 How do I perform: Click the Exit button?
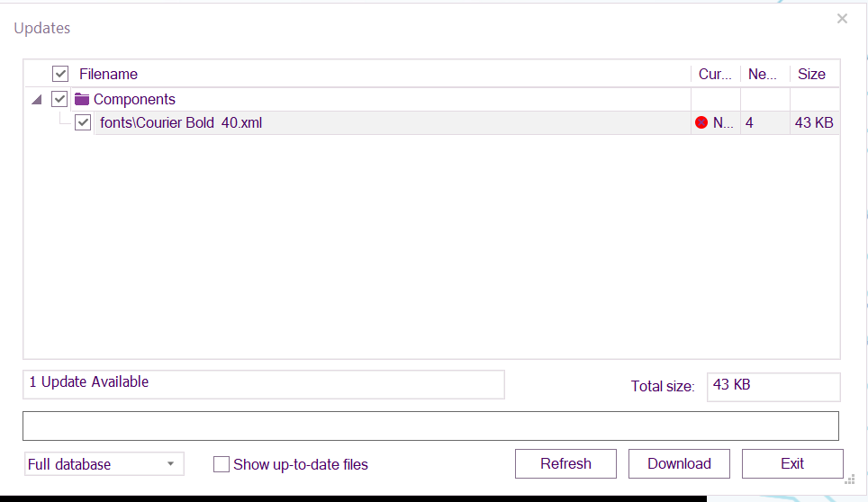[792, 464]
